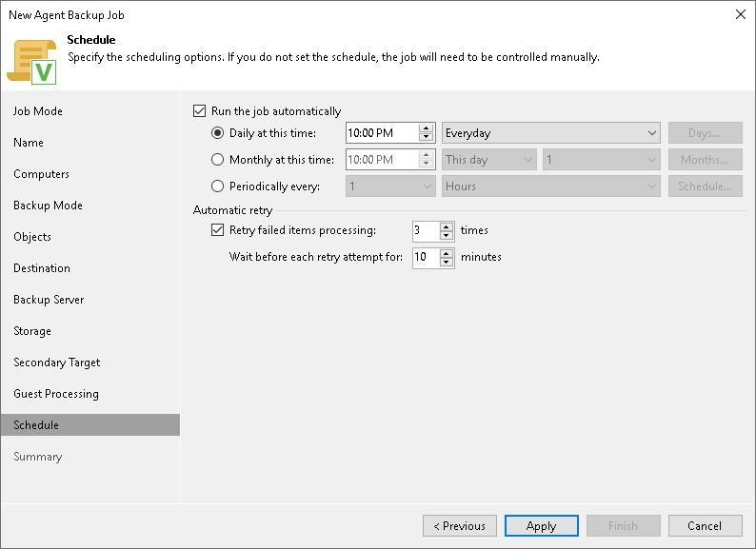Open the periodic interval number dropdown

390,186
